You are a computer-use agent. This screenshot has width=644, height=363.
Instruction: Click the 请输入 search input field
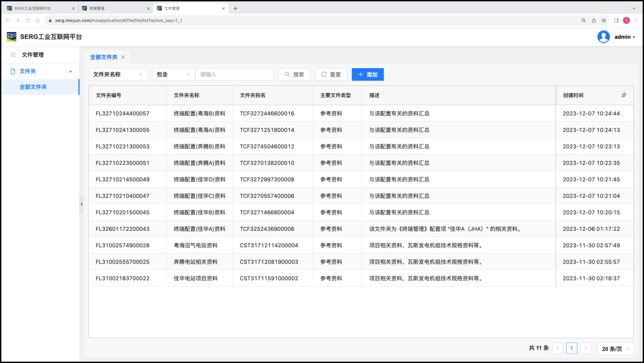(x=234, y=74)
